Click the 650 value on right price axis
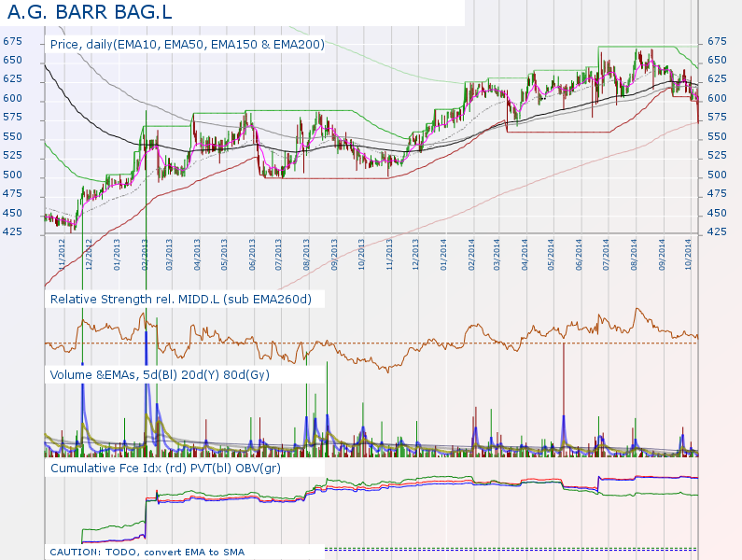 click(x=717, y=60)
